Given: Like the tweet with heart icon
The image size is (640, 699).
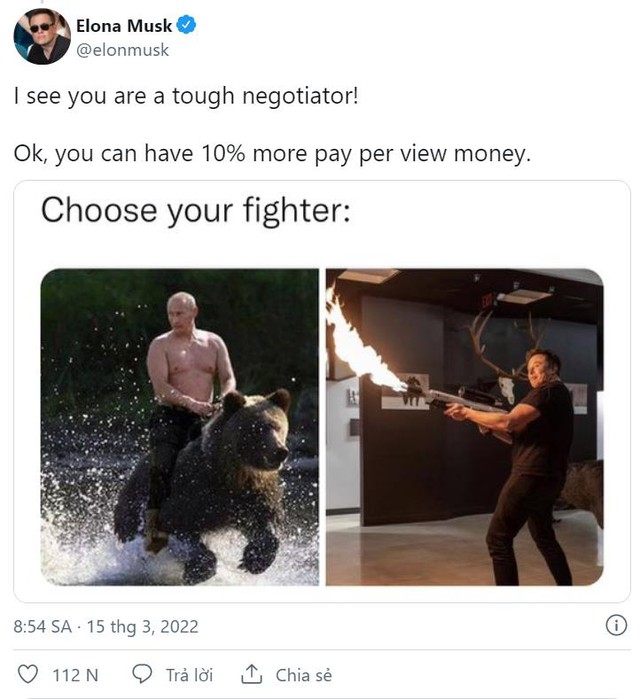Looking at the screenshot, I should (28, 674).
